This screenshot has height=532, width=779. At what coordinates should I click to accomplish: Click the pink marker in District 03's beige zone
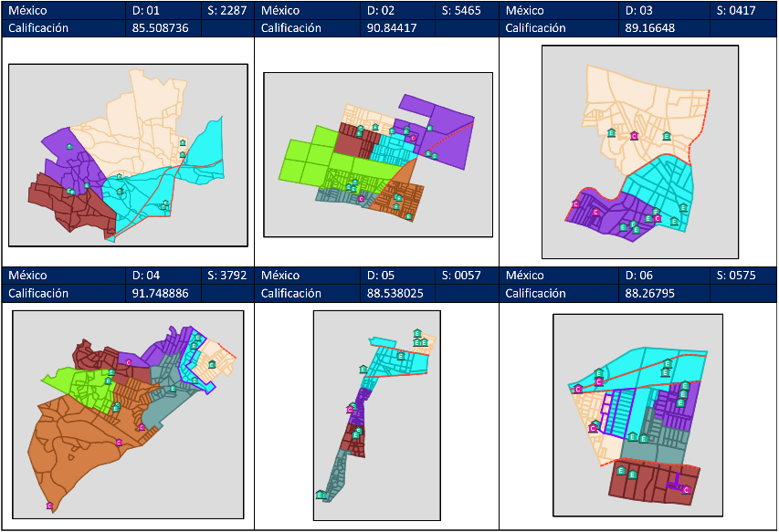click(635, 135)
